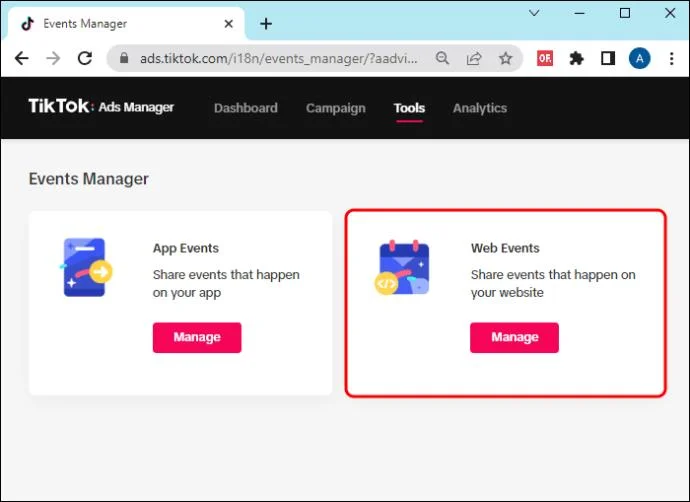Close the Events Manager tab
The width and height of the screenshot is (690, 502).
(228, 24)
